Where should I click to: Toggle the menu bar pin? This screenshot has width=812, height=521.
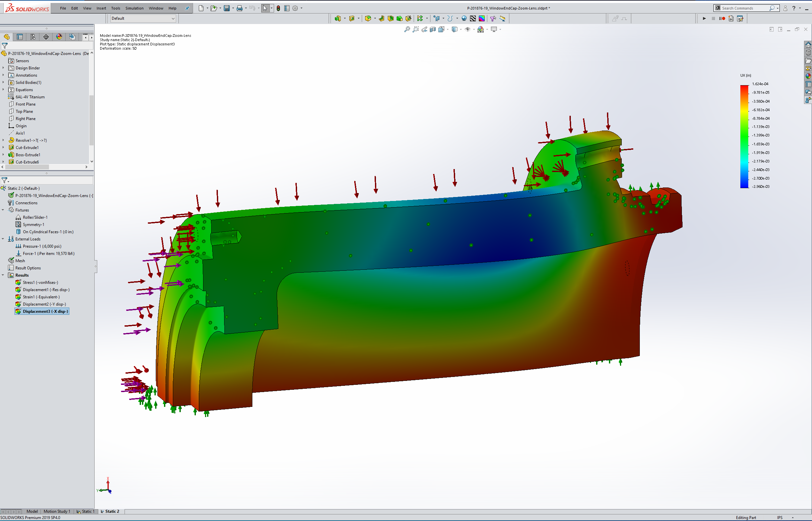[x=187, y=8]
